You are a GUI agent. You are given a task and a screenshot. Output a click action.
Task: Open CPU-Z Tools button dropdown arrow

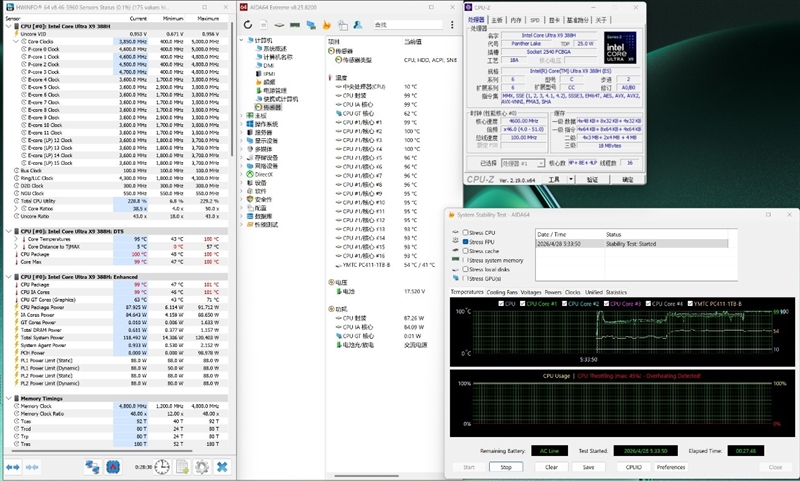pyautogui.click(x=571, y=179)
